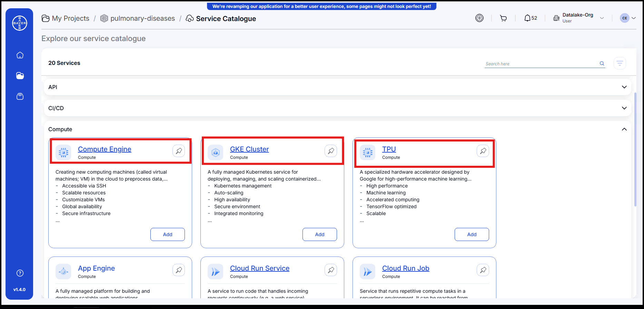
Task: Click Service Catalogue breadcrumb
Action: pyautogui.click(x=221, y=19)
